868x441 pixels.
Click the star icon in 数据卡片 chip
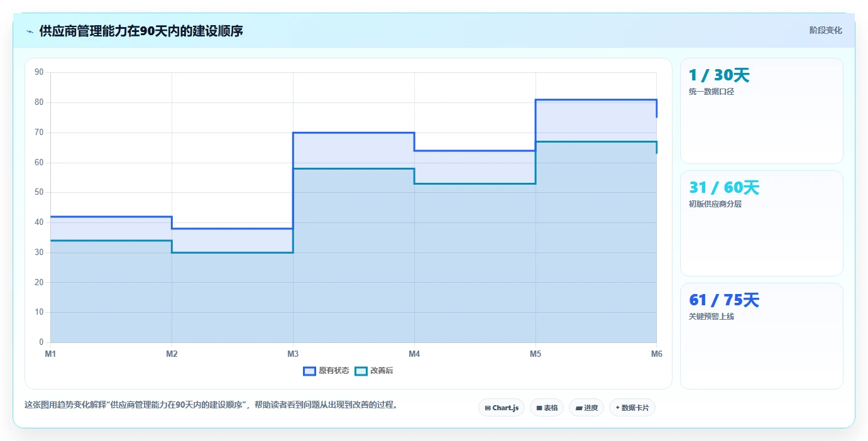(x=618, y=408)
